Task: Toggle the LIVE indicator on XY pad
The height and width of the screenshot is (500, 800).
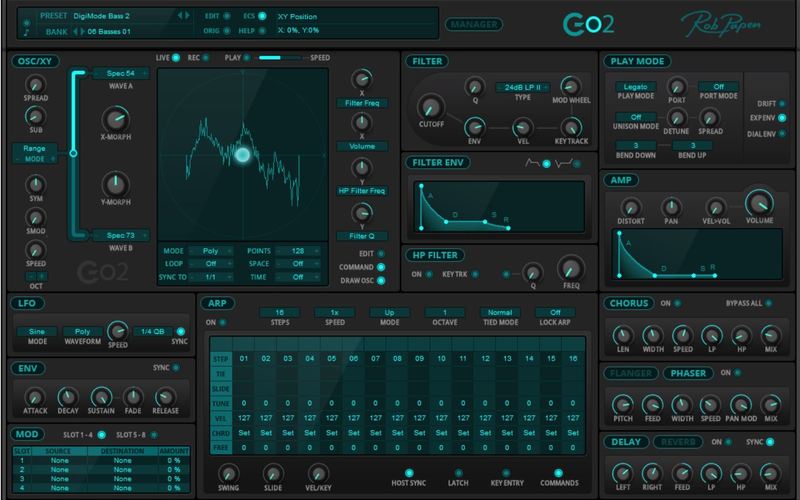Action: [176, 58]
